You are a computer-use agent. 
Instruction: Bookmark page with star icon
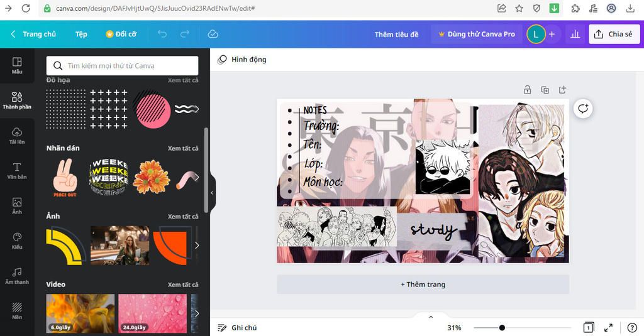(519, 8)
